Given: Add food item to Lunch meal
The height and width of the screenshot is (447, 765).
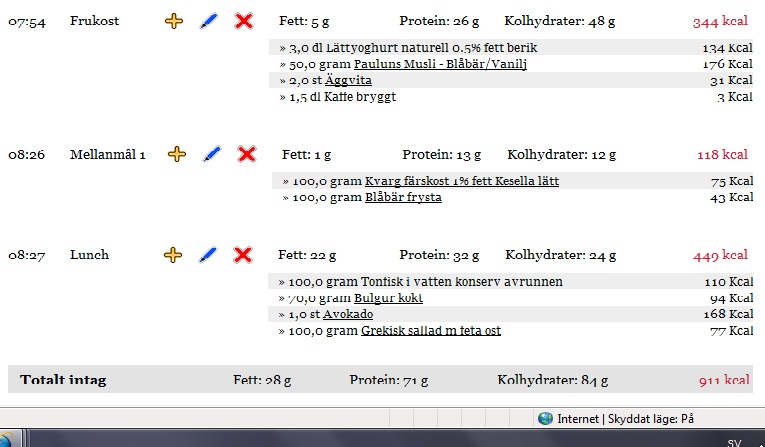Looking at the screenshot, I should (173, 255).
